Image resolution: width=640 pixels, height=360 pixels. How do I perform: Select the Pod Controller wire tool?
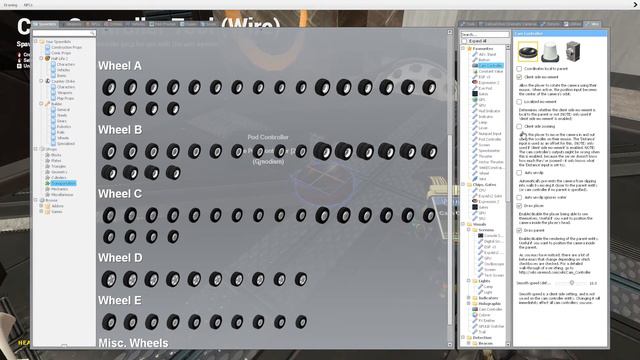pos(487,139)
